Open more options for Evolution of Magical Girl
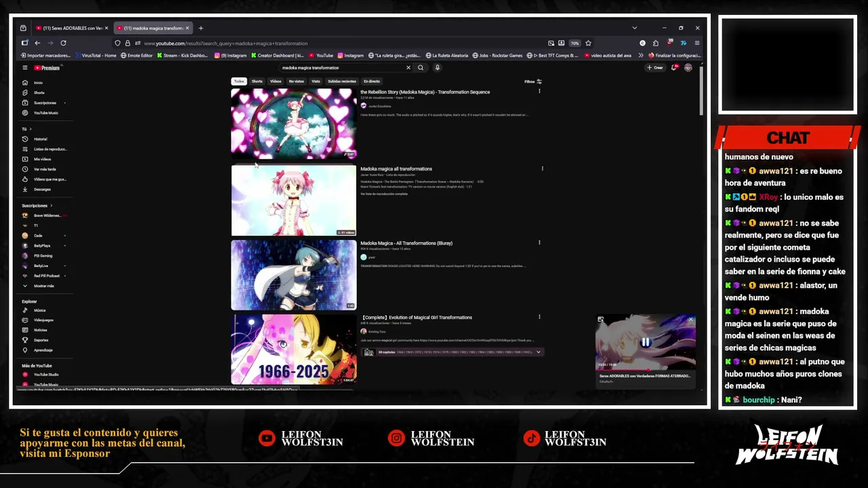Screen dimensions: 868x488 point(539,317)
